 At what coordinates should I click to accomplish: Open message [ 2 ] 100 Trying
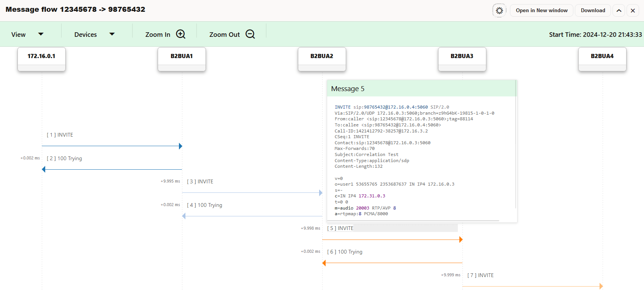(64, 158)
